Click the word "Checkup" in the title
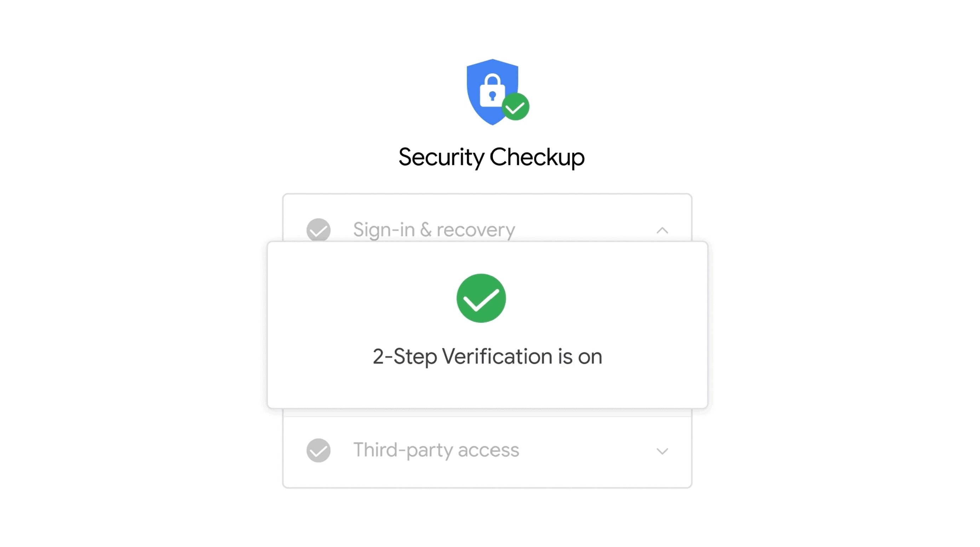 coord(537,157)
